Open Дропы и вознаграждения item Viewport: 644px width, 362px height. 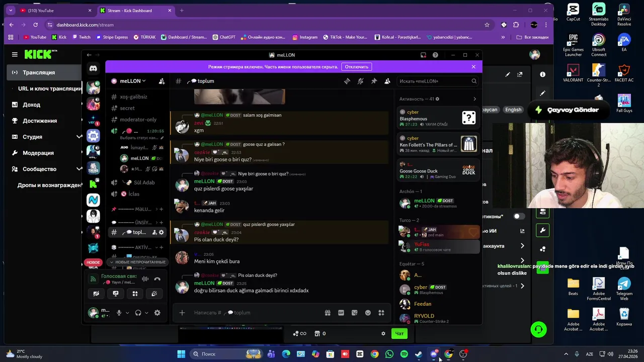coord(49,185)
